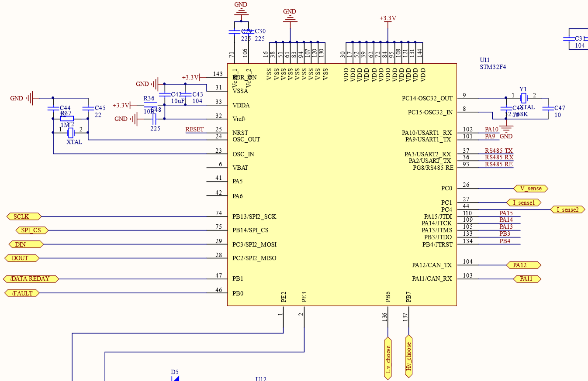The height and width of the screenshot is (381, 588).
Task: Click the STM32F4 component name text
Action: [x=493, y=67]
